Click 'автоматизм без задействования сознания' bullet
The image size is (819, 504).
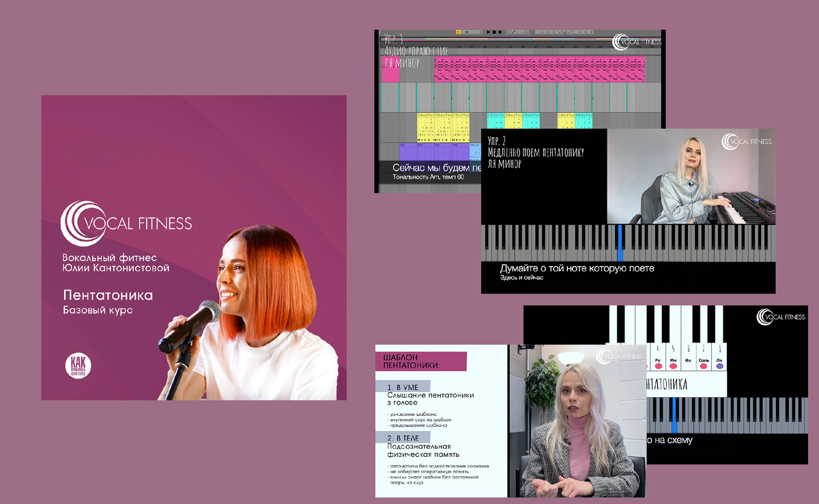pos(438,466)
